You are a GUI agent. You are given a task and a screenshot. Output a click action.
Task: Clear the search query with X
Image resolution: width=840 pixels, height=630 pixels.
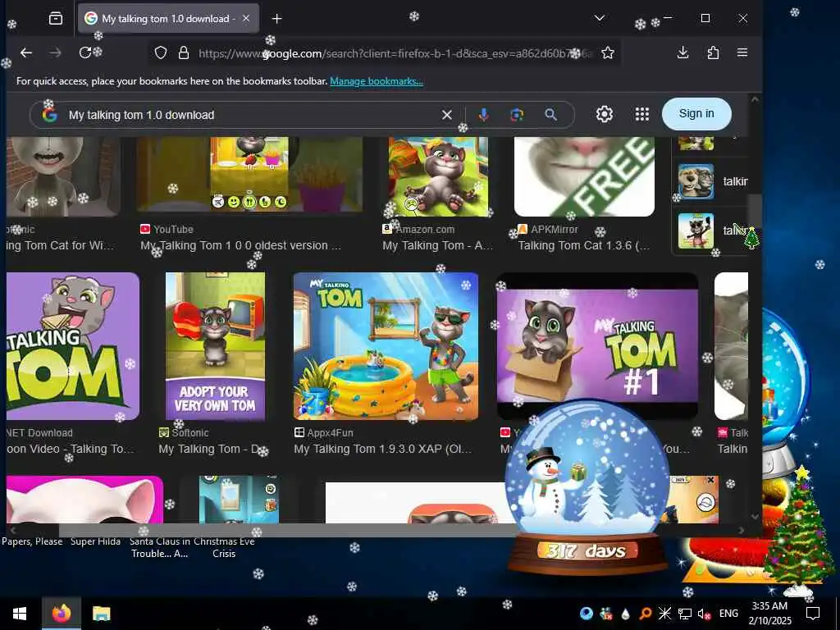447,115
